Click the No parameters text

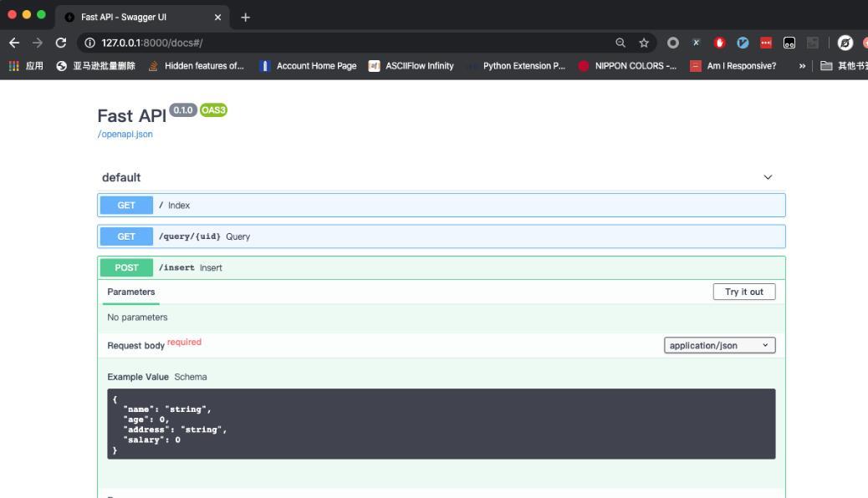(137, 317)
